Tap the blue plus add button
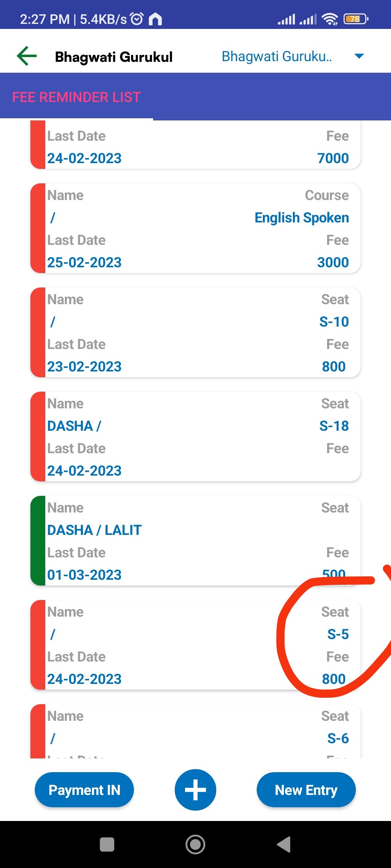This screenshot has height=868, width=391. pyautogui.click(x=195, y=790)
